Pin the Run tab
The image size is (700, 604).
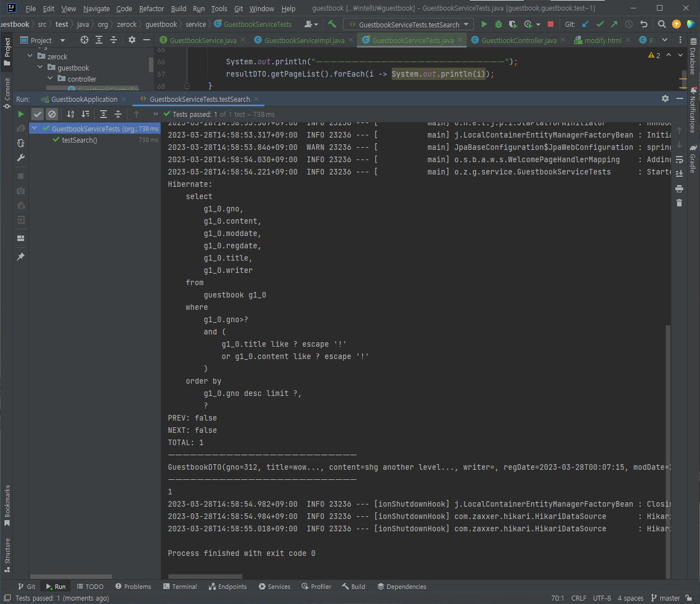[x=21, y=257]
